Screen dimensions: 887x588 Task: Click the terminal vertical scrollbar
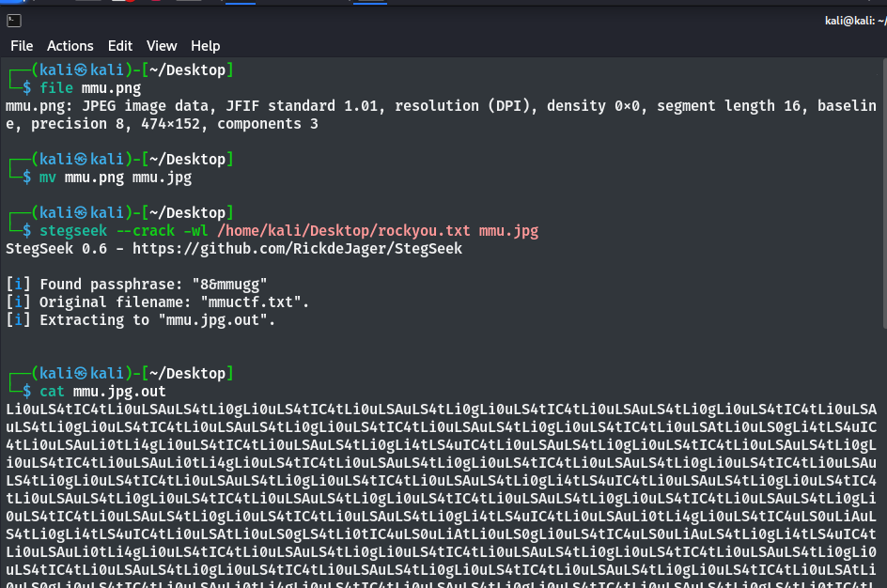pos(884,193)
